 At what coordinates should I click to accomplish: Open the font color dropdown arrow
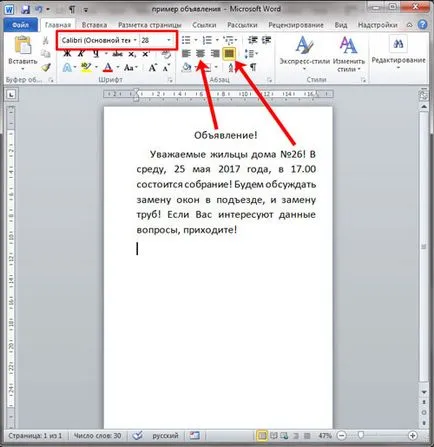[118, 68]
